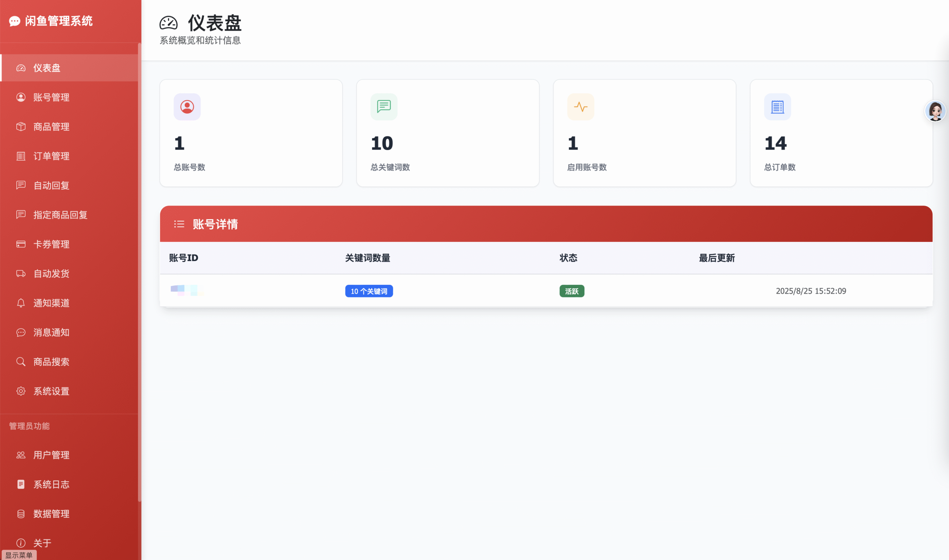Screen dimensions: 949x560
Task: Click the red user icon in the 总账号数 card
Action: (x=187, y=107)
